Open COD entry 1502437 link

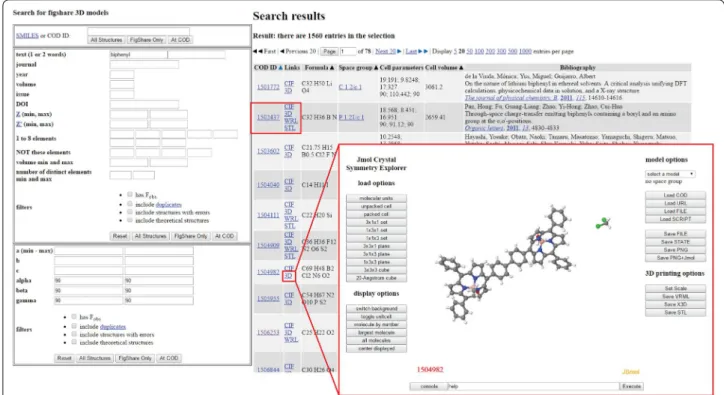[x=268, y=117]
